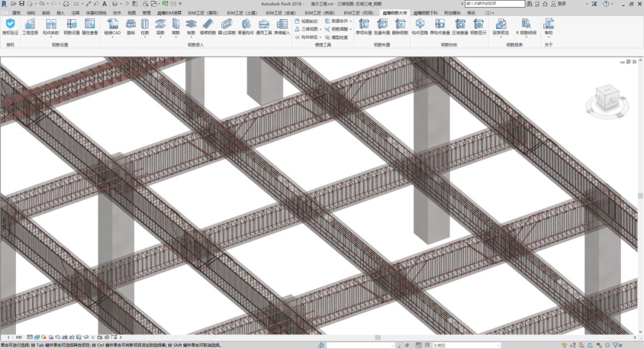This screenshot has width=644, height=349.
Task: Open 区域查量 region quantity tool
Action: 460,27
